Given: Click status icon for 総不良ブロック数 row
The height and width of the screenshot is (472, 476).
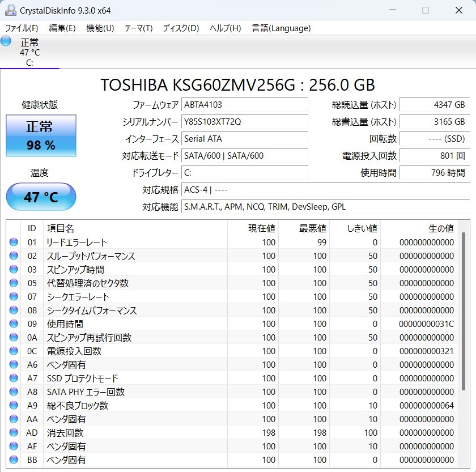Looking at the screenshot, I should click(14, 406).
